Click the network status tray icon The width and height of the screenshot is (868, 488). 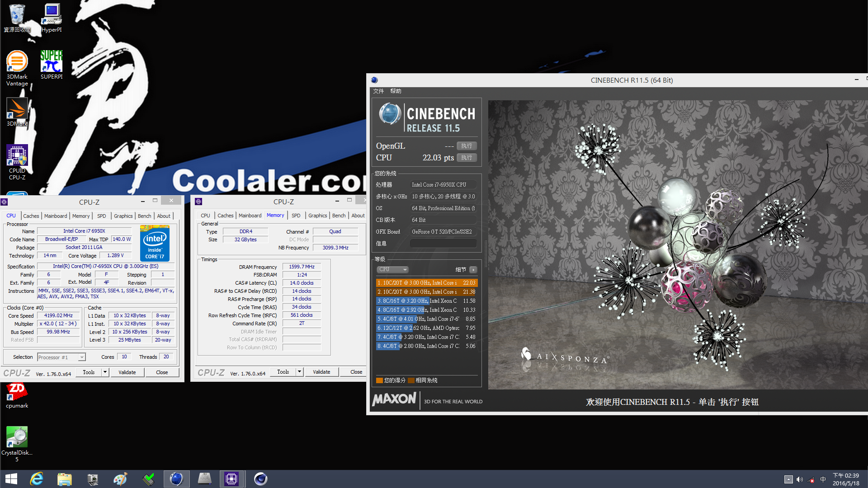click(811, 479)
